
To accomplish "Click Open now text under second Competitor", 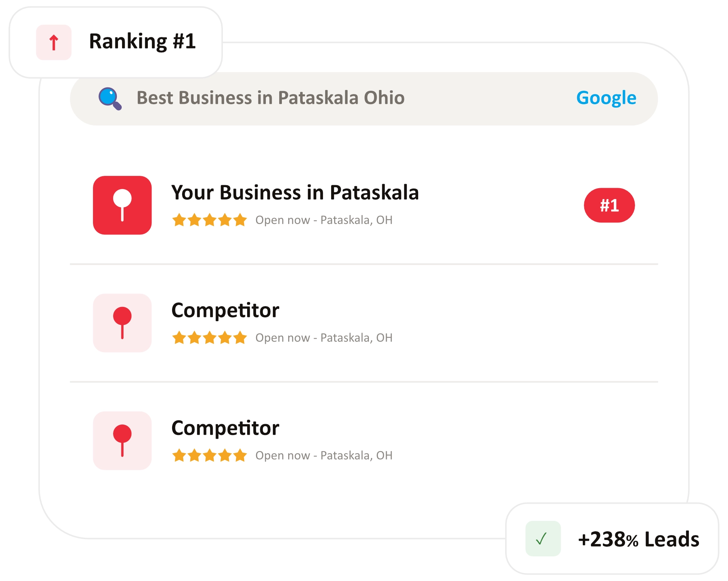I will coord(283,456).
